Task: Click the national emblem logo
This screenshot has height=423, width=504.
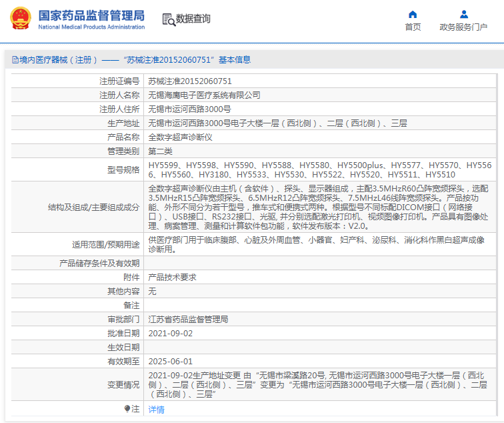Action: pos(21,18)
